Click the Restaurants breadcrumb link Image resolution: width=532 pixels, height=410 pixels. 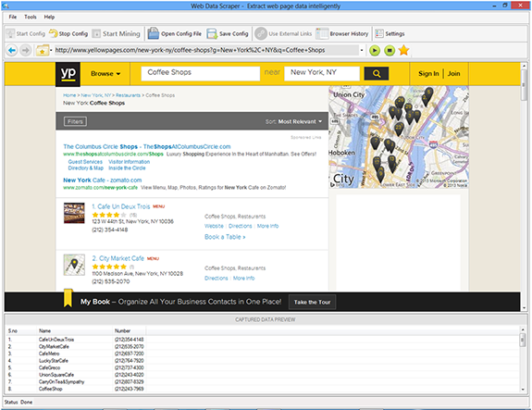tap(128, 95)
